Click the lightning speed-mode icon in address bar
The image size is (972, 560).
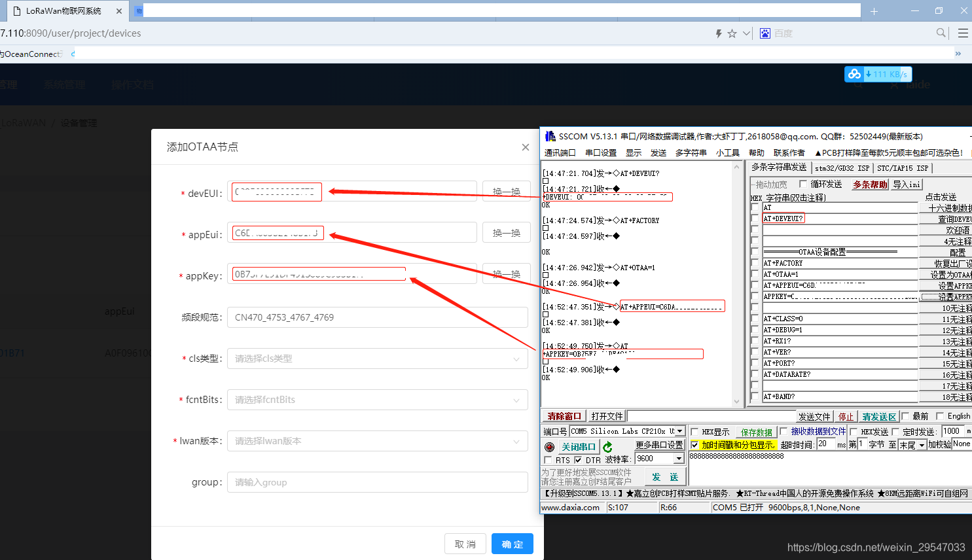(x=719, y=33)
